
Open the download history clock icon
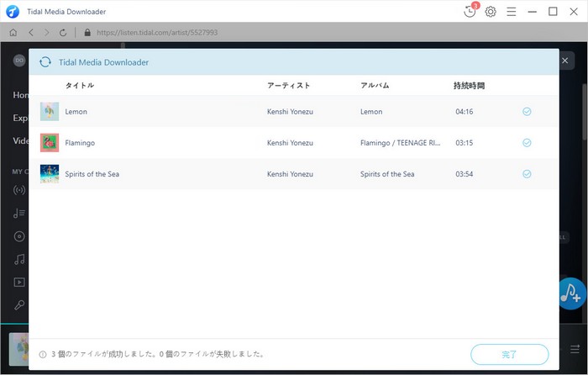[470, 12]
